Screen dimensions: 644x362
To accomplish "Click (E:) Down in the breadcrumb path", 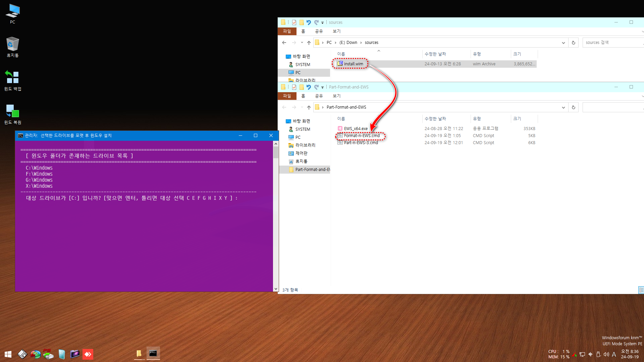I will click(348, 43).
